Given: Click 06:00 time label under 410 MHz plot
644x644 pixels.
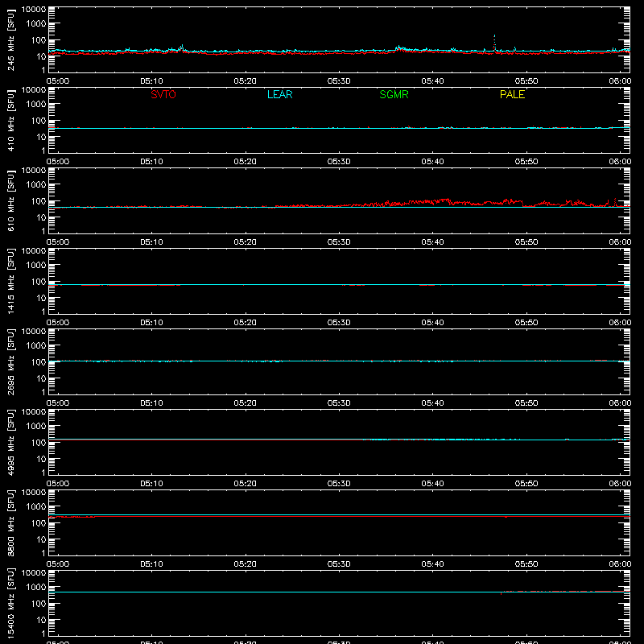Looking at the screenshot, I should coord(620,162).
